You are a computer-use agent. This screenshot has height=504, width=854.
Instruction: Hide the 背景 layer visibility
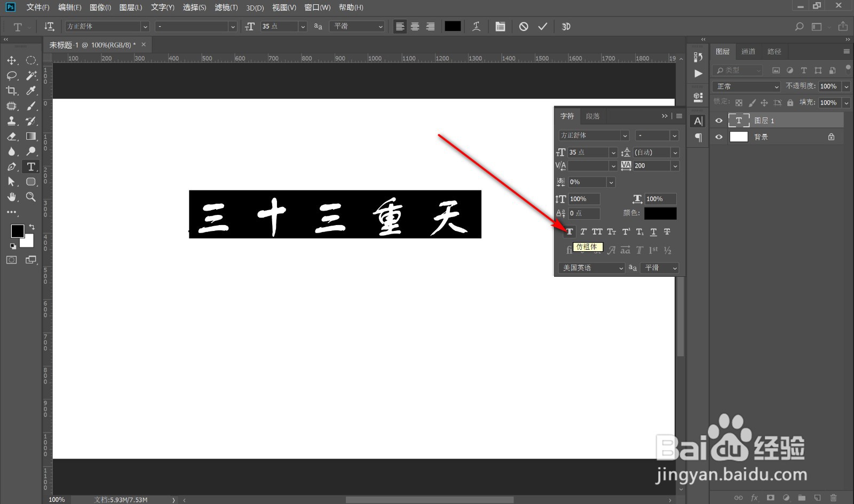719,137
